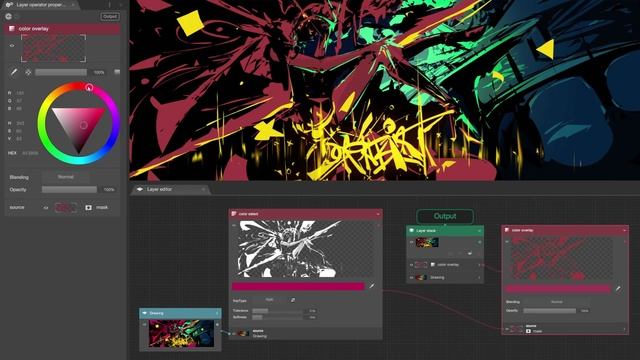Image resolution: width=640 pixels, height=360 pixels.
Task: Click the Opacity 100% value field in properties
Action: (x=109, y=190)
